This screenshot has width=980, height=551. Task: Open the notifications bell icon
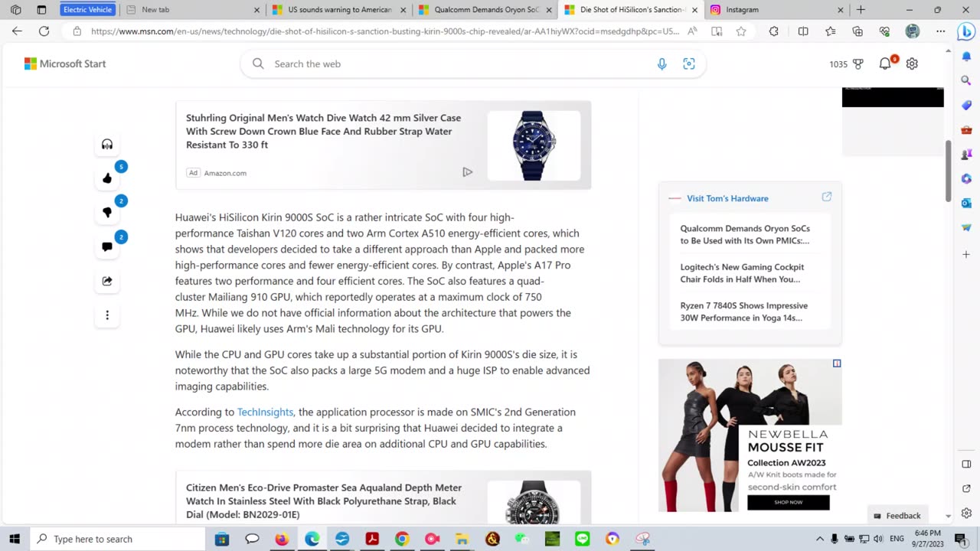click(x=885, y=64)
